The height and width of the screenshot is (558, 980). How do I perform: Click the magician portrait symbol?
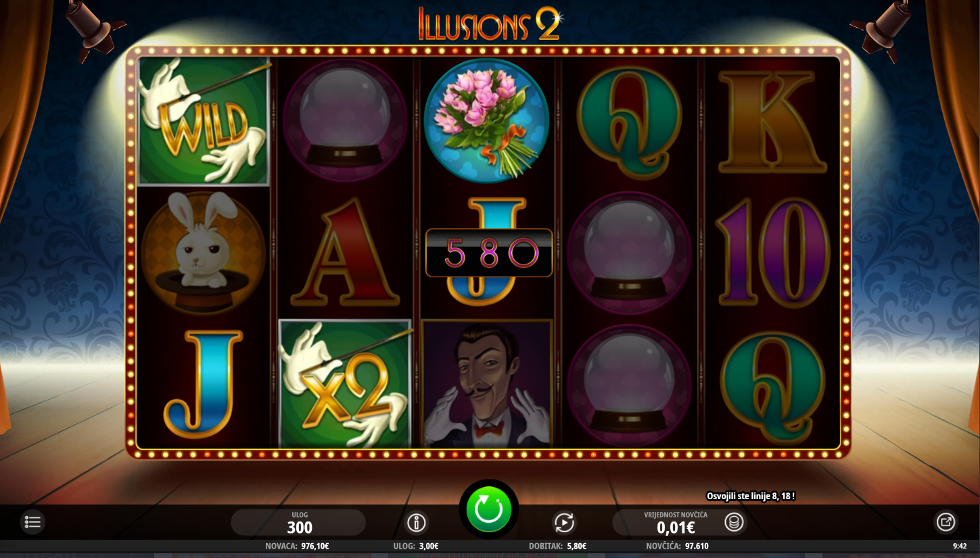tap(487, 383)
